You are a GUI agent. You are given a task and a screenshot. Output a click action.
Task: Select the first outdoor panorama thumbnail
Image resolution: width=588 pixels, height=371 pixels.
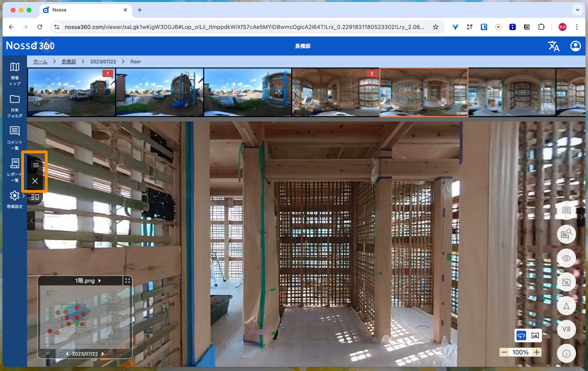tap(71, 92)
